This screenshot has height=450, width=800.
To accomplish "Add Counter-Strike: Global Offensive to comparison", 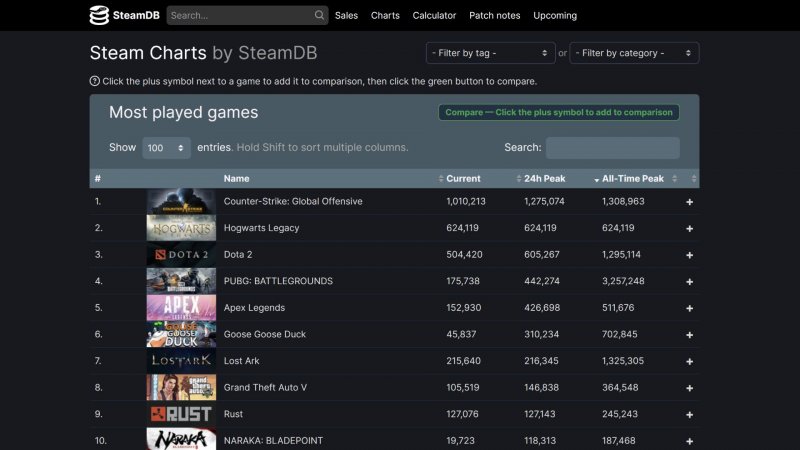I will [x=689, y=202].
